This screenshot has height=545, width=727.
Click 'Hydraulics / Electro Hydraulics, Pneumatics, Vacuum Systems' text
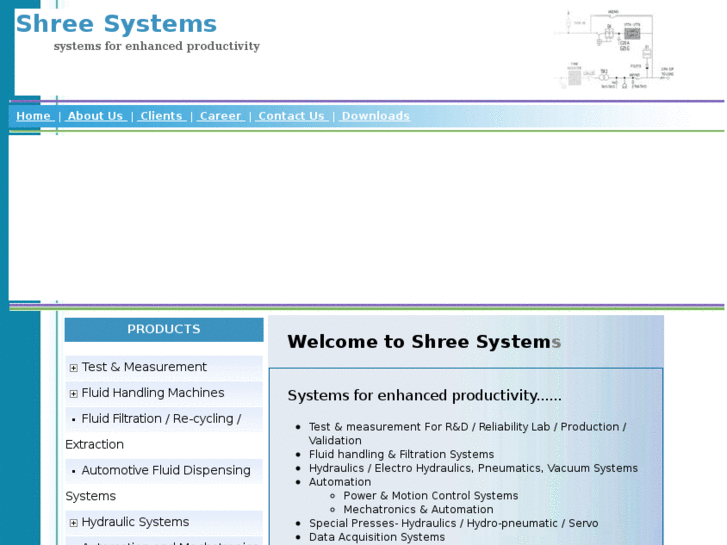pos(473,468)
